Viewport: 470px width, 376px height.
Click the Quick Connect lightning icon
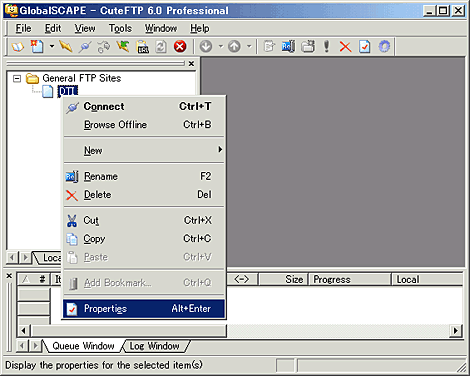(x=66, y=46)
